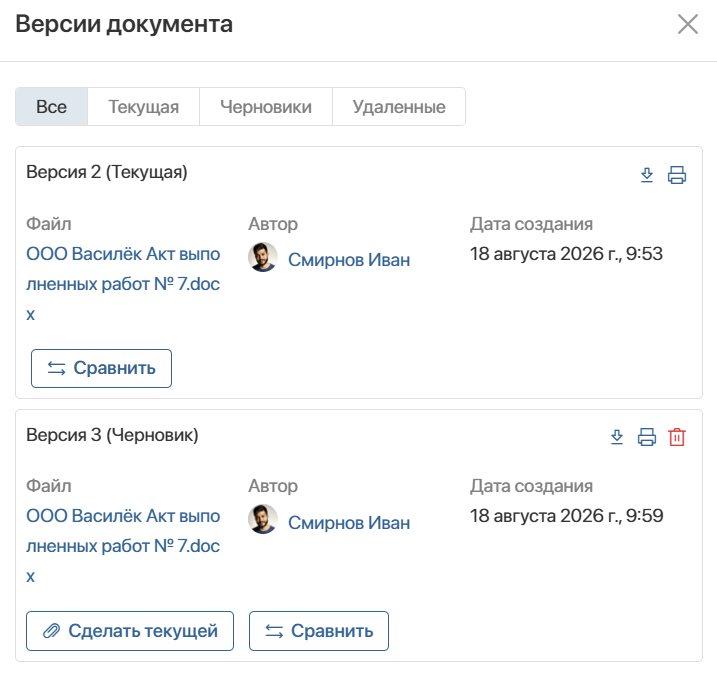Click the Версия 3 (Черновик) heading
Viewport: 717px width, 674px height.
tap(112, 434)
